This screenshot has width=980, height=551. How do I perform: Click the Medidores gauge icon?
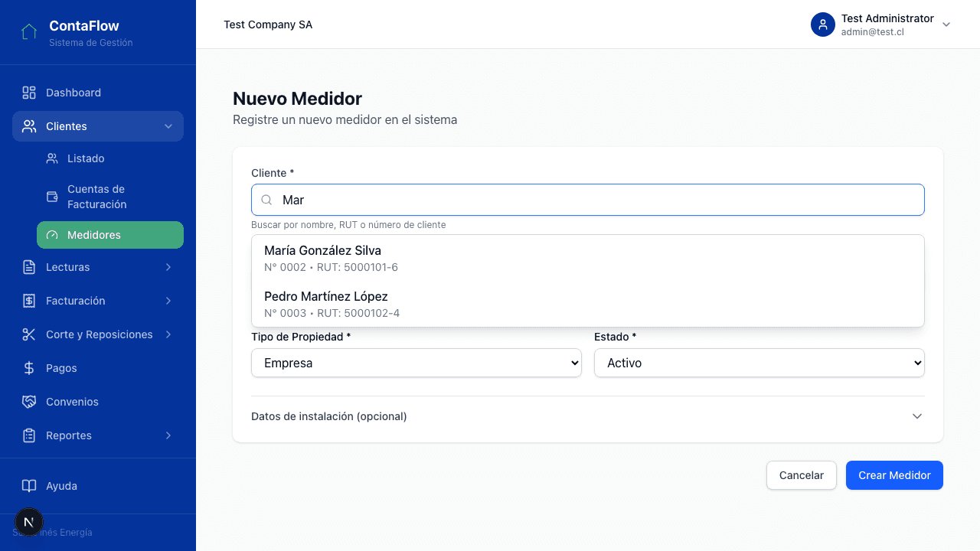tap(52, 235)
